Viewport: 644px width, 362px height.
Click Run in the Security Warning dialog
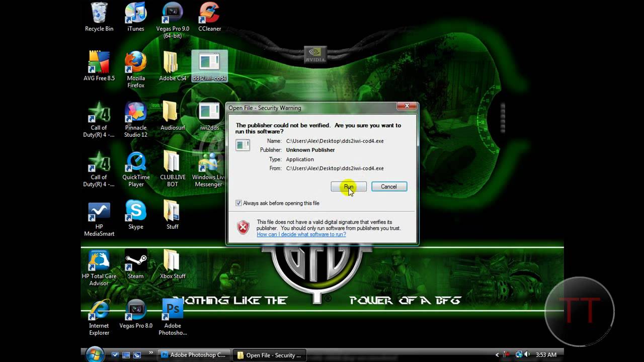coord(349,187)
